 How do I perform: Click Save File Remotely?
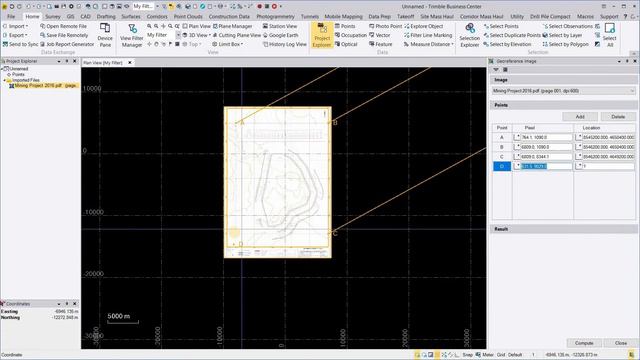coord(64,35)
